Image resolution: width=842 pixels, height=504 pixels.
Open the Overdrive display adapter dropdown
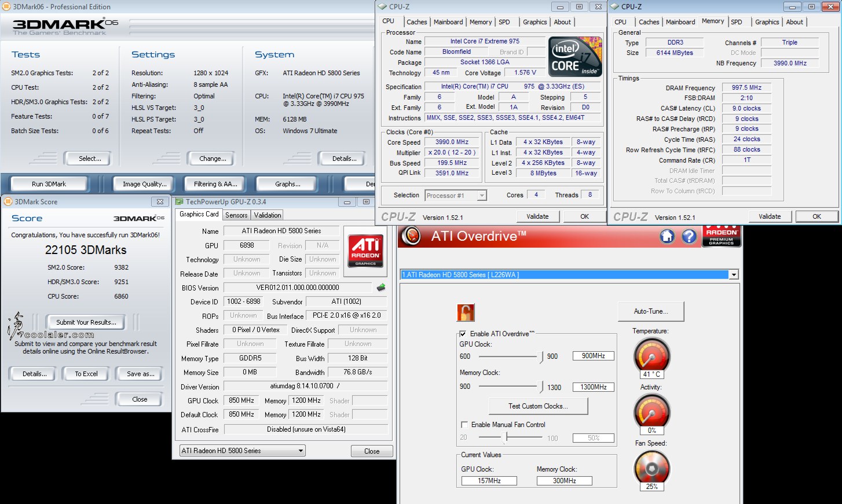point(734,275)
